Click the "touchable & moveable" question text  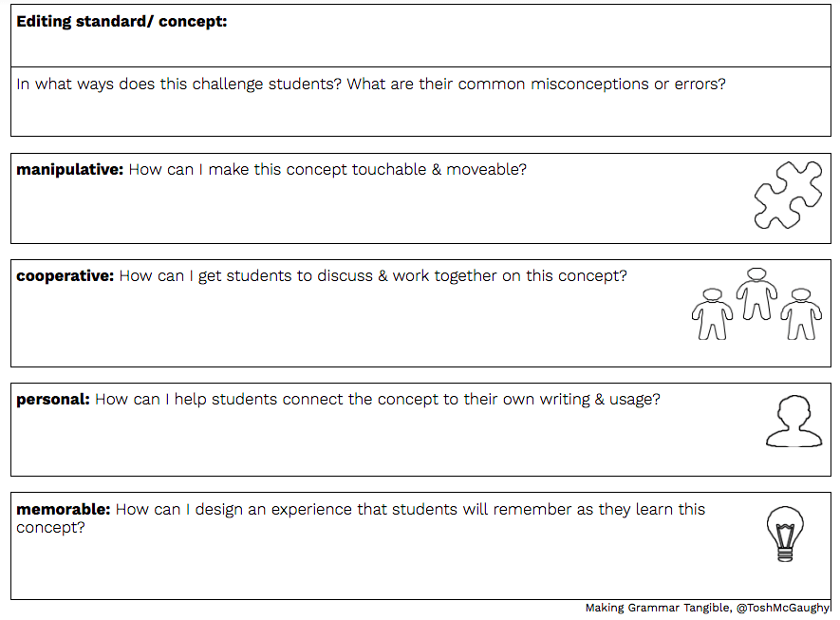[327, 170]
